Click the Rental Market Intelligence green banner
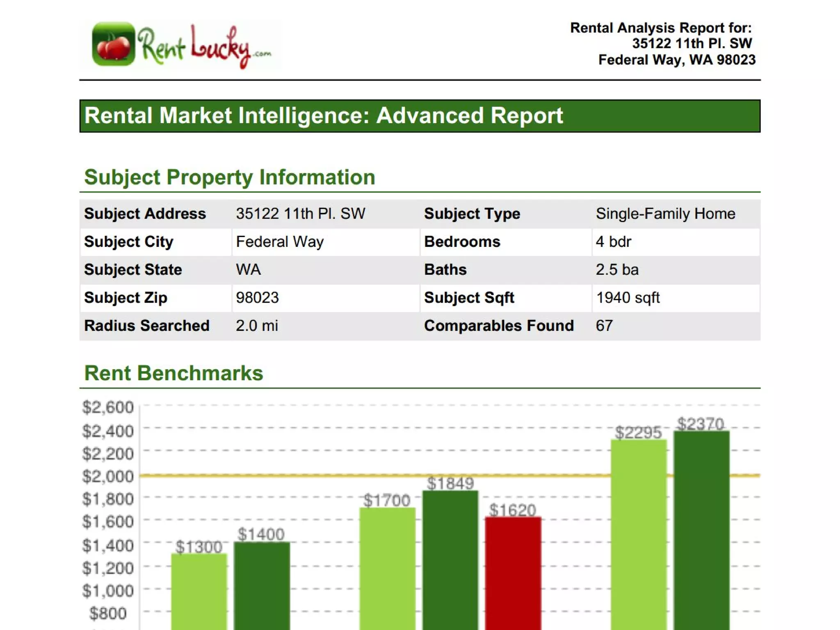Screen dimensions: 840x630 pos(420,116)
